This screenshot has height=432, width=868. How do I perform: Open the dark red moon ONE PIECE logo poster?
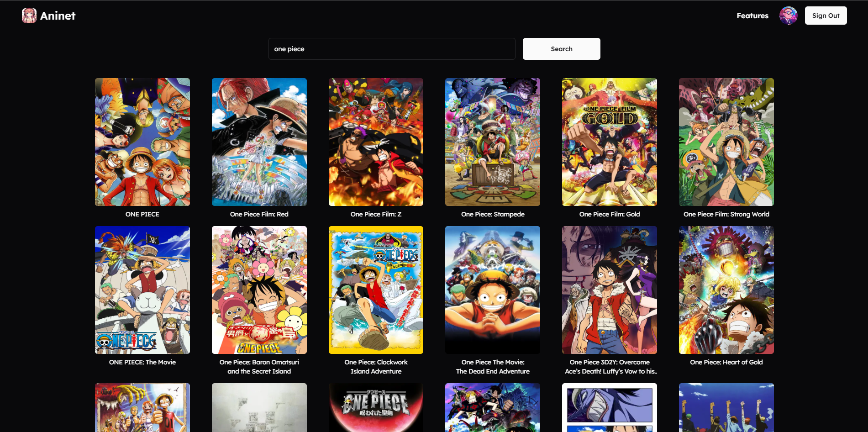point(376,407)
